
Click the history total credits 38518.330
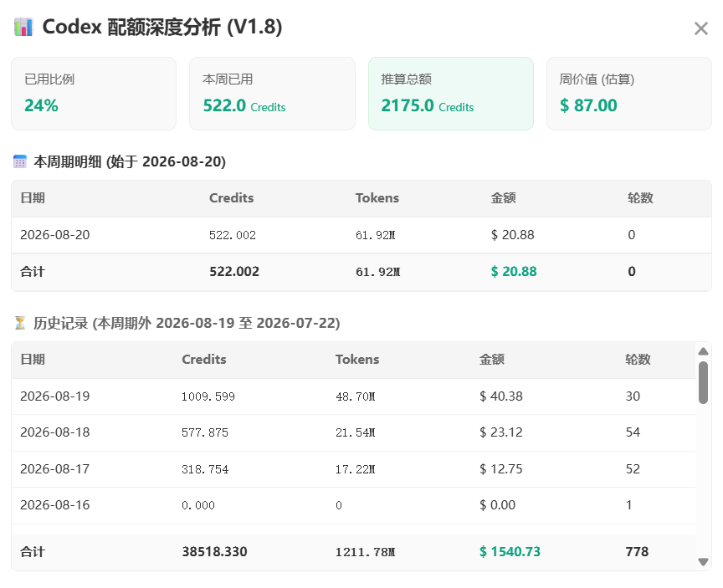tap(214, 551)
